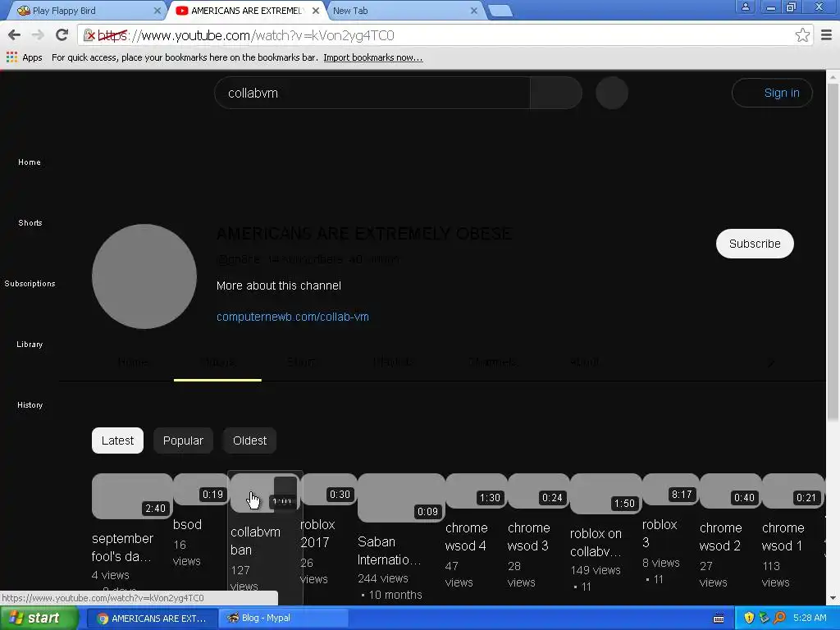Switch to the Play Flappy Bird tab
Screen dimensions: 840x630
click(x=85, y=11)
